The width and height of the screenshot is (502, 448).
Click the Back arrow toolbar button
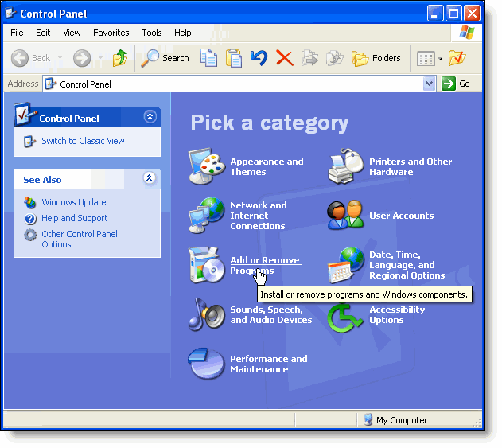point(20,58)
